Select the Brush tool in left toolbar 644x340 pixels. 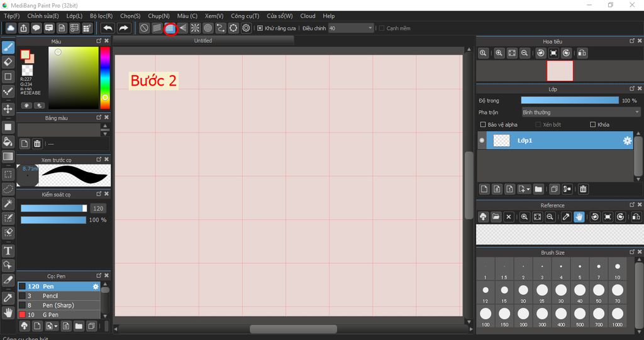pyautogui.click(x=8, y=47)
